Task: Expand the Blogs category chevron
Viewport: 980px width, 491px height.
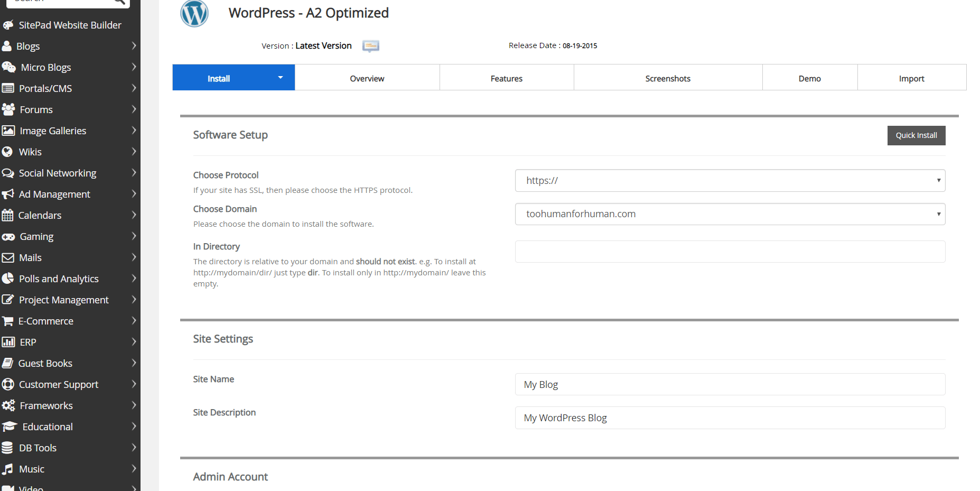Action: (x=134, y=46)
